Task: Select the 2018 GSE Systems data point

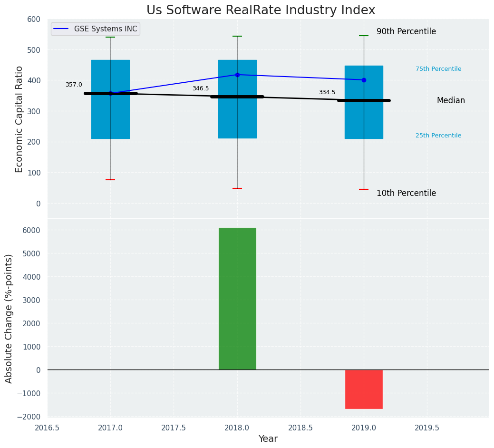Action: tap(237, 75)
